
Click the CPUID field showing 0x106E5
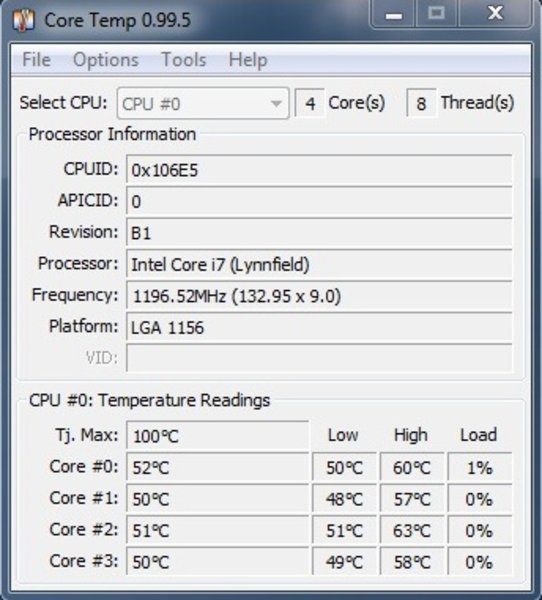(319, 170)
